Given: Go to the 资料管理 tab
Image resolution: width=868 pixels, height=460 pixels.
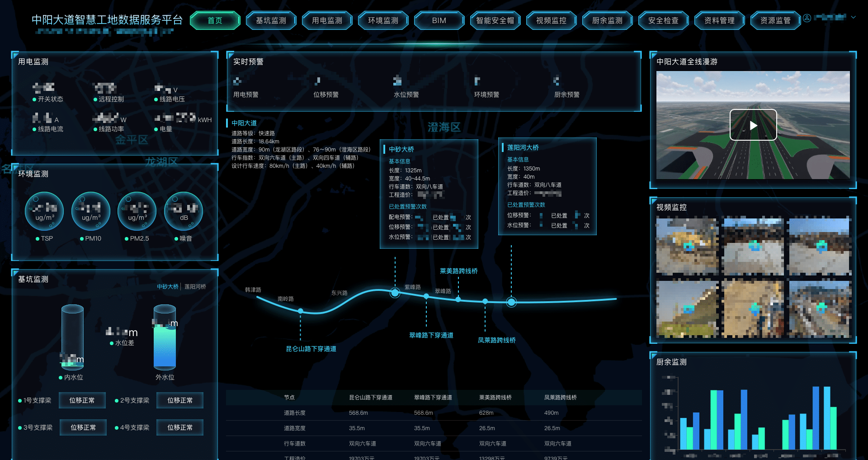Looking at the screenshot, I should pyautogui.click(x=720, y=20).
